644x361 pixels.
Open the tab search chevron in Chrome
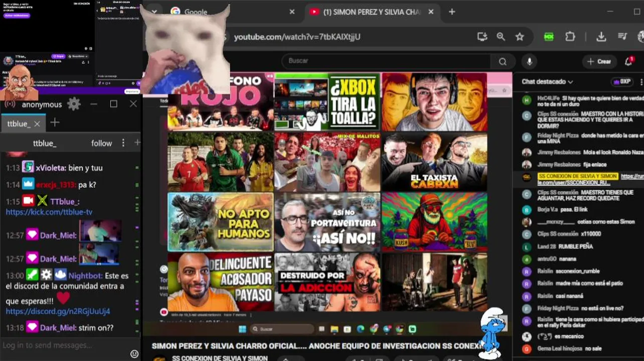click(154, 12)
